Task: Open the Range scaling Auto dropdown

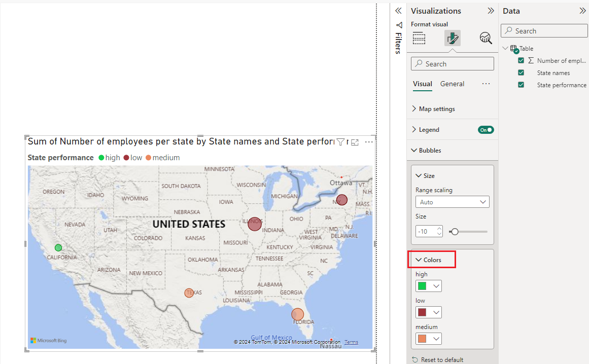Action: 452,202
